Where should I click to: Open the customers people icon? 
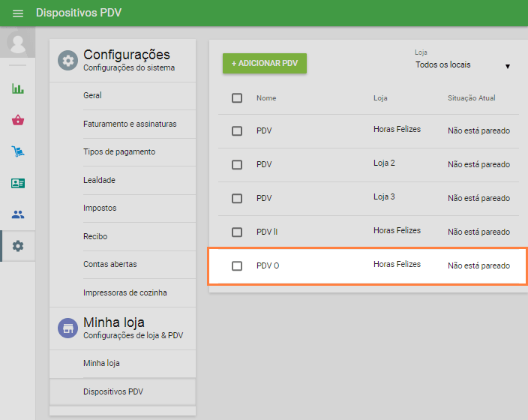coord(18,214)
